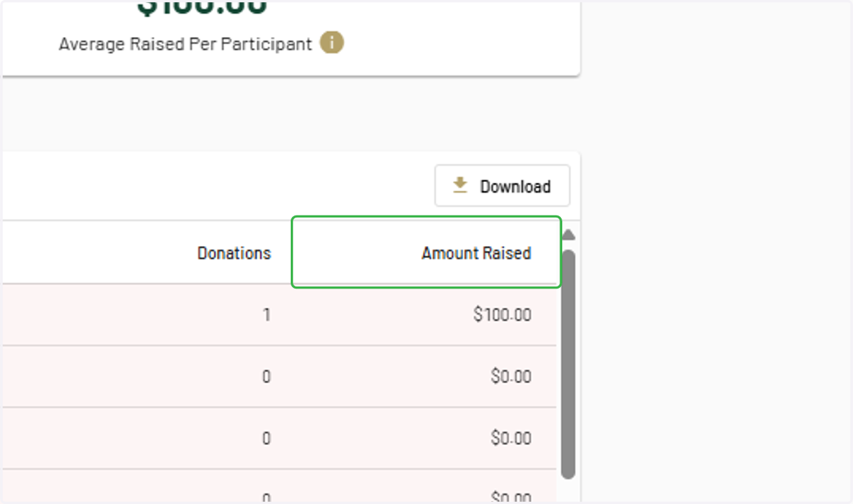Viewport: 853px width, 504px height.
Task: Click the large green dollar total heading
Action: click(x=202, y=7)
